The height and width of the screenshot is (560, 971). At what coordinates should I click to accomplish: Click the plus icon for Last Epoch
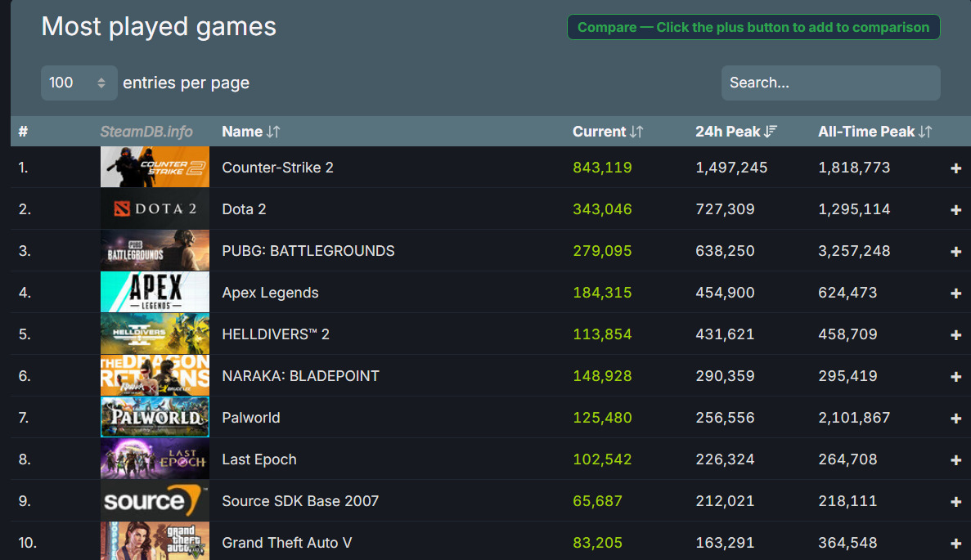[x=955, y=460]
